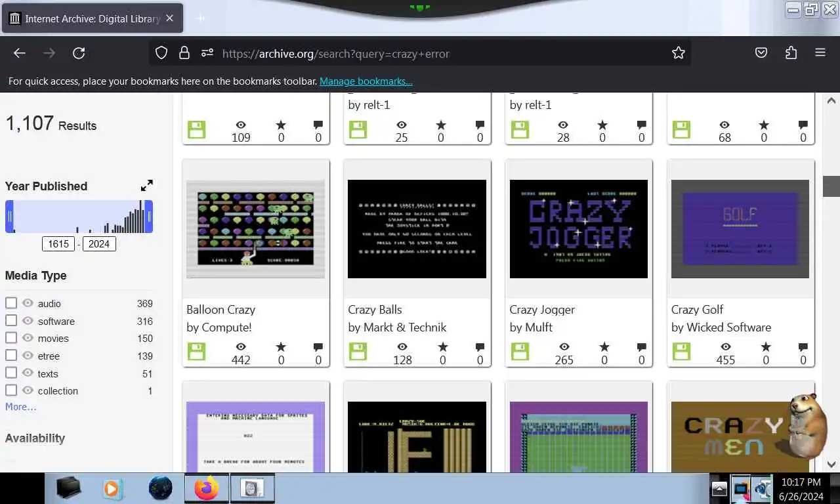The height and width of the screenshot is (504, 840).
Task: Click the favorites star on the 68-views card
Action: click(764, 125)
